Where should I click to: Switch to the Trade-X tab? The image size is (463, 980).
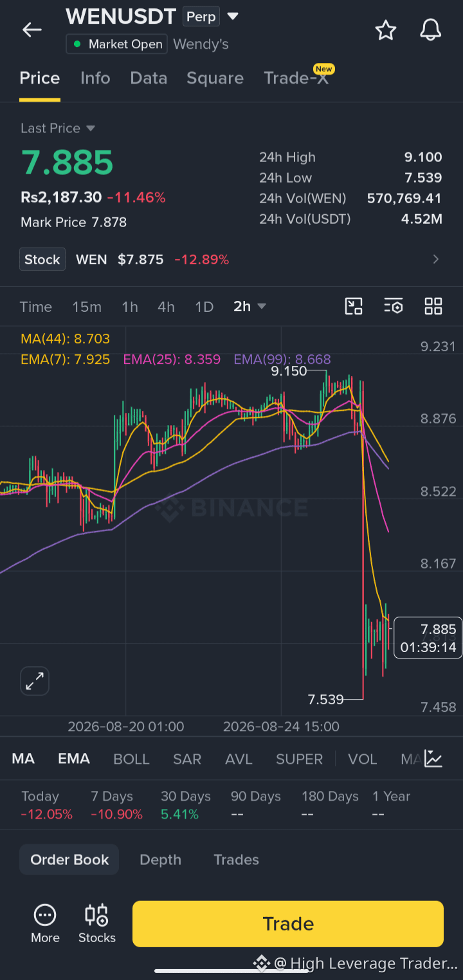tap(296, 78)
